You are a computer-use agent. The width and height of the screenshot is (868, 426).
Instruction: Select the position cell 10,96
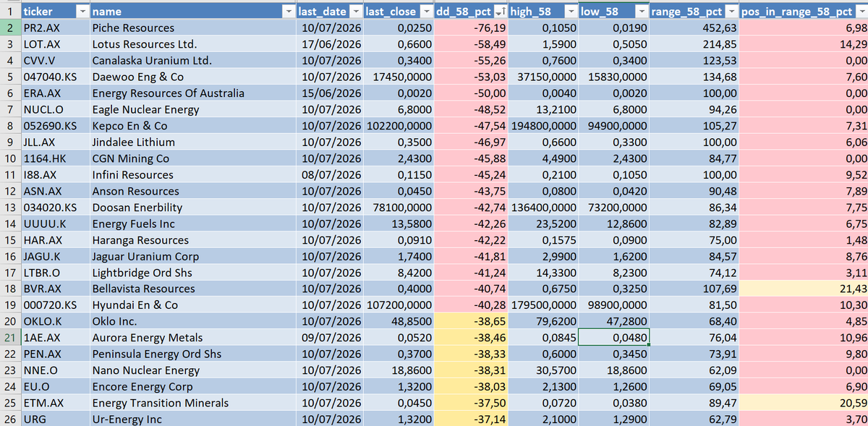(804, 338)
